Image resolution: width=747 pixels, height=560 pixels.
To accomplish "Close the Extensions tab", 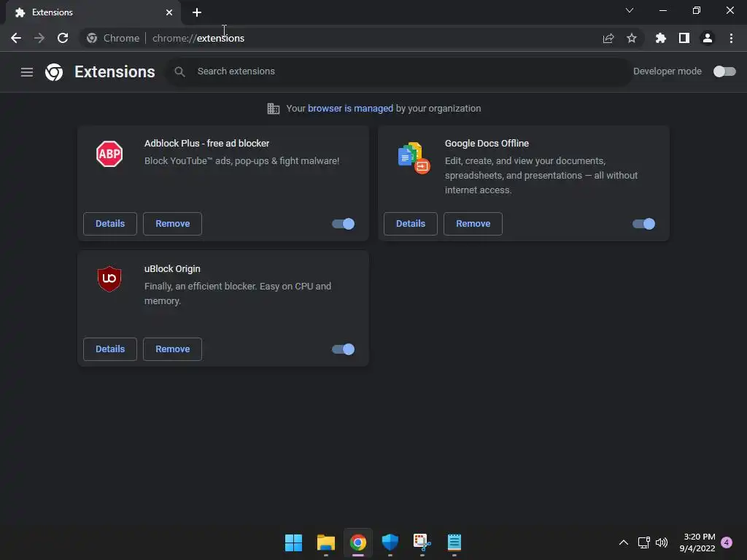I will tap(169, 12).
